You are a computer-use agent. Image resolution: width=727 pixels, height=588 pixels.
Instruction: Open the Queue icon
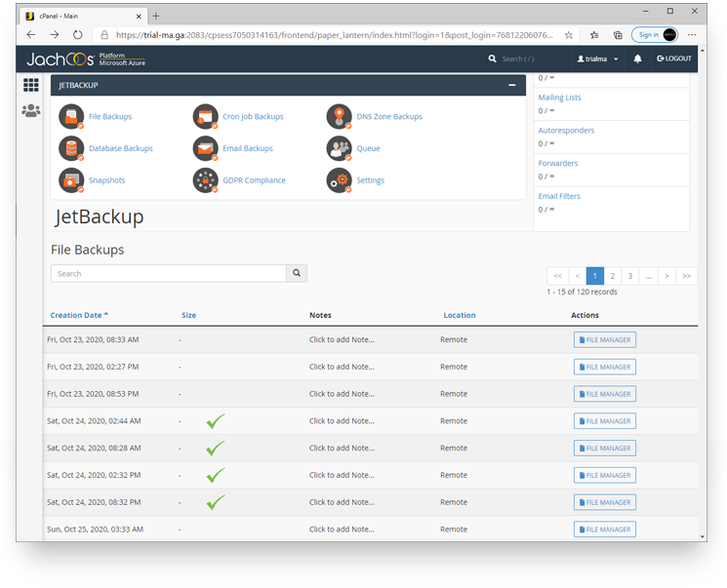[x=339, y=148]
